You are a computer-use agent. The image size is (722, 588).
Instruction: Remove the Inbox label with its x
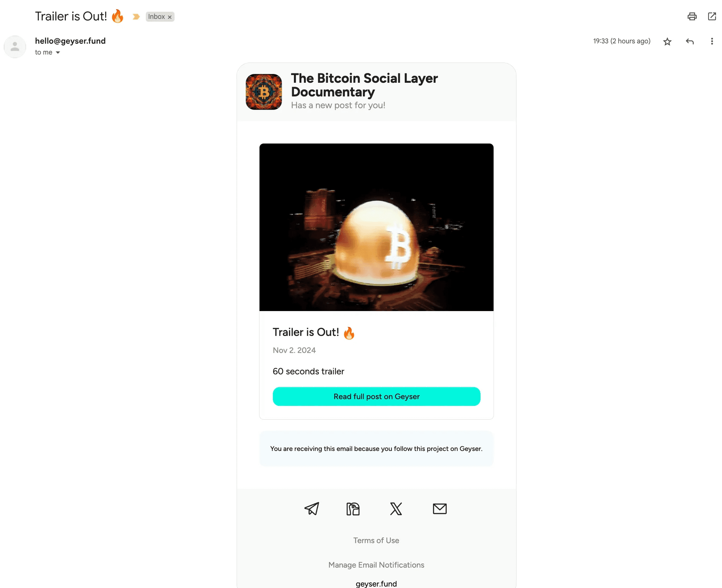170,17
